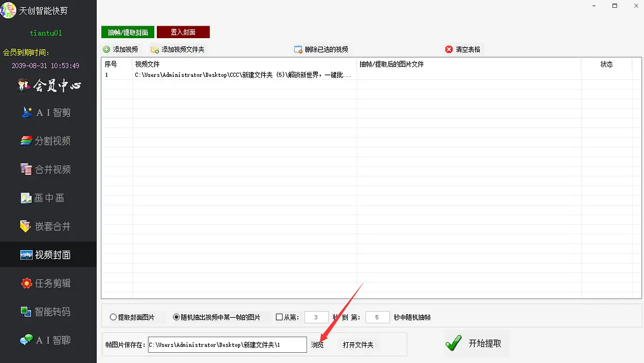The width and height of the screenshot is (644, 363).
Task: Click the 删除已选的视频 label
Action: point(327,49)
